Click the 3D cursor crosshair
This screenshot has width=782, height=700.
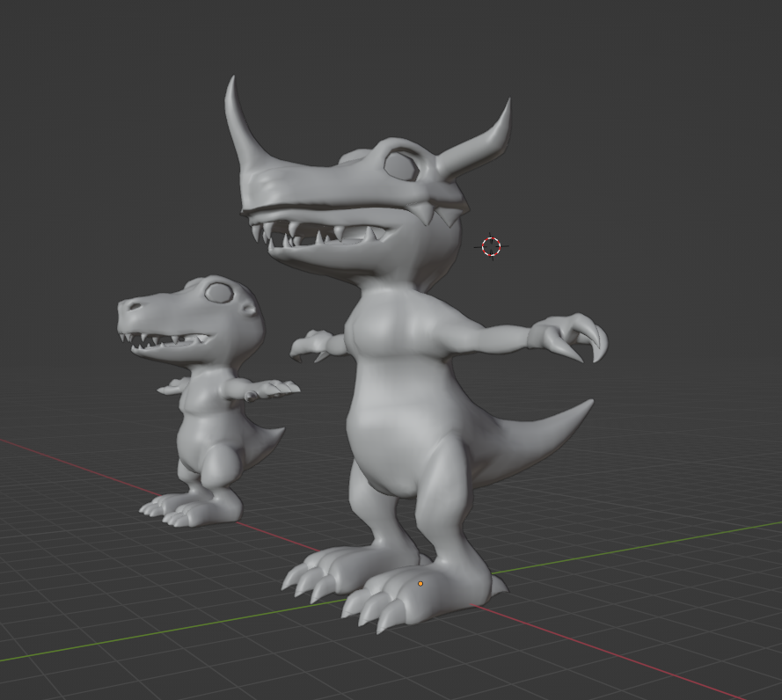[491, 246]
